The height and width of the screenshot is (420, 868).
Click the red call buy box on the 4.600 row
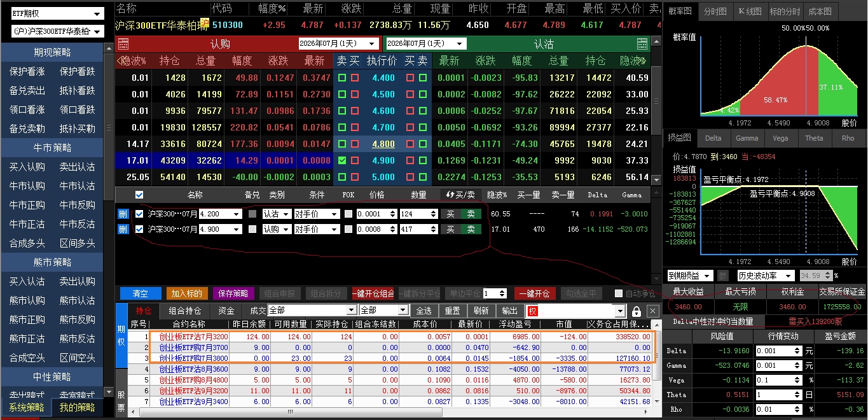point(355,111)
